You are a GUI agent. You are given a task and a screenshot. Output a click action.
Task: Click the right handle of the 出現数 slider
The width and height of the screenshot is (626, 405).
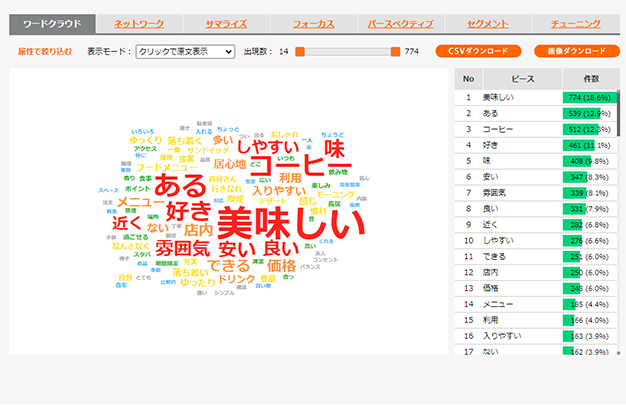pyautogui.click(x=395, y=51)
